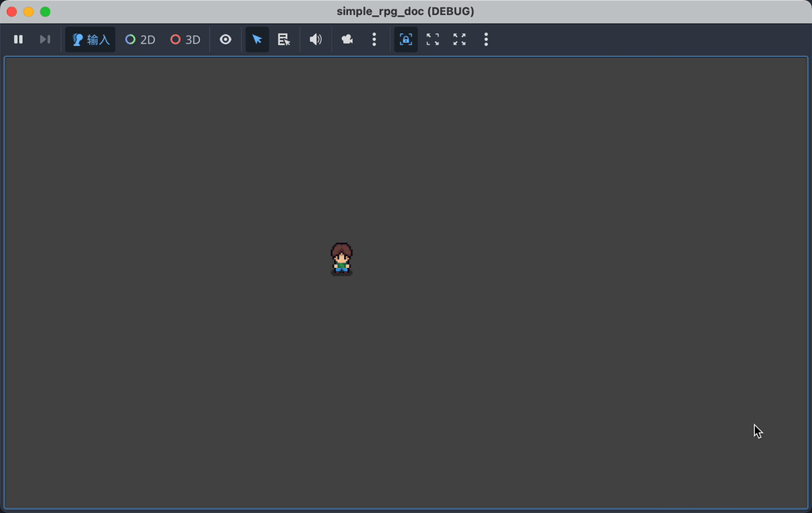Click the fit-to-frame corner brackets icon
The image size is (812, 513).
coord(433,40)
